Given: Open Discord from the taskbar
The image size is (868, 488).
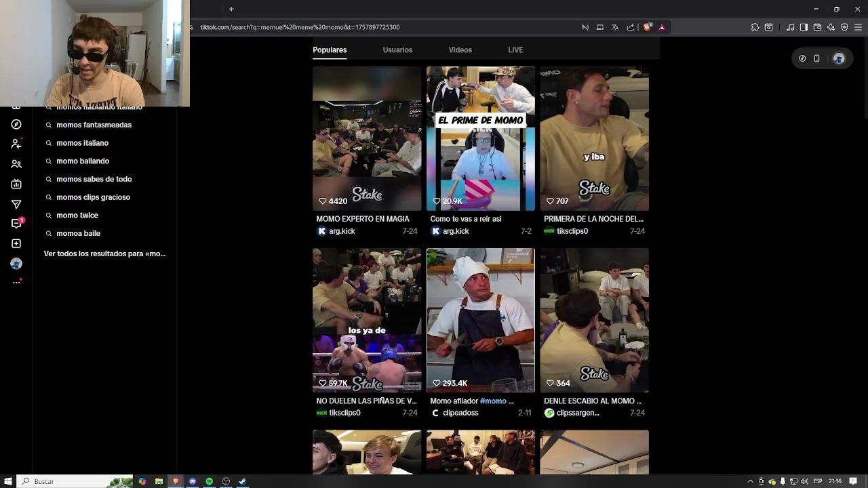Looking at the screenshot, I should tap(193, 481).
